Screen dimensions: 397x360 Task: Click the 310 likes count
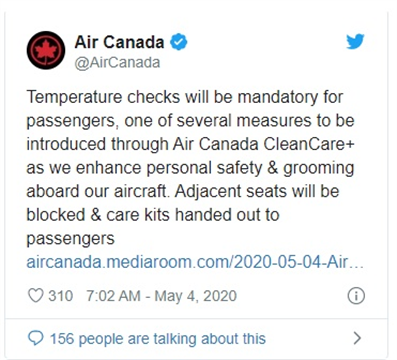(x=60, y=296)
